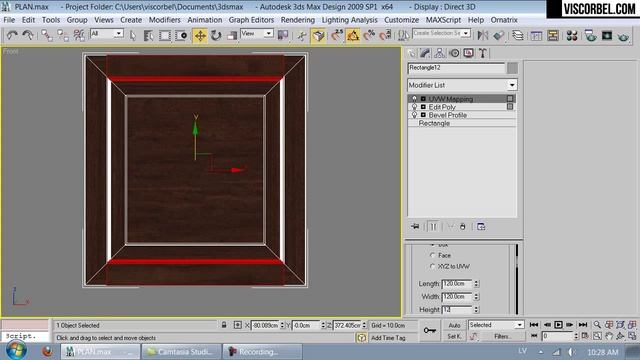Expand the UVW Mapping sub-object tree
This screenshot has height=360, width=640.
click(423, 99)
